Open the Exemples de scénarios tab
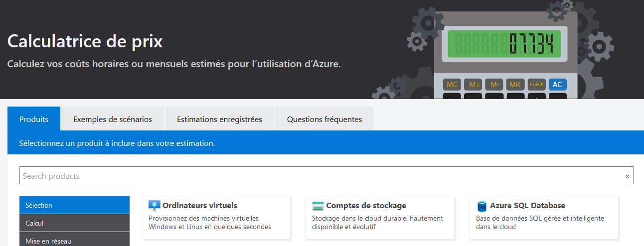 pyautogui.click(x=113, y=119)
